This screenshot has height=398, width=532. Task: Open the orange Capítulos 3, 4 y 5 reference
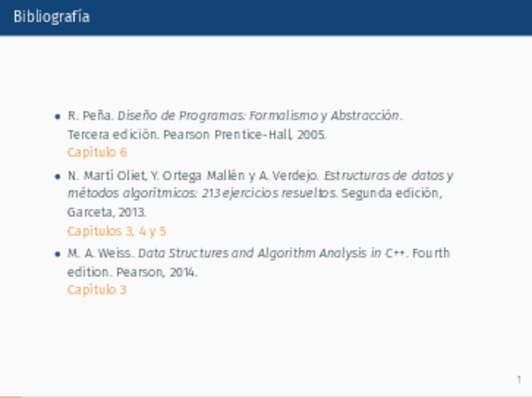[117, 231]
